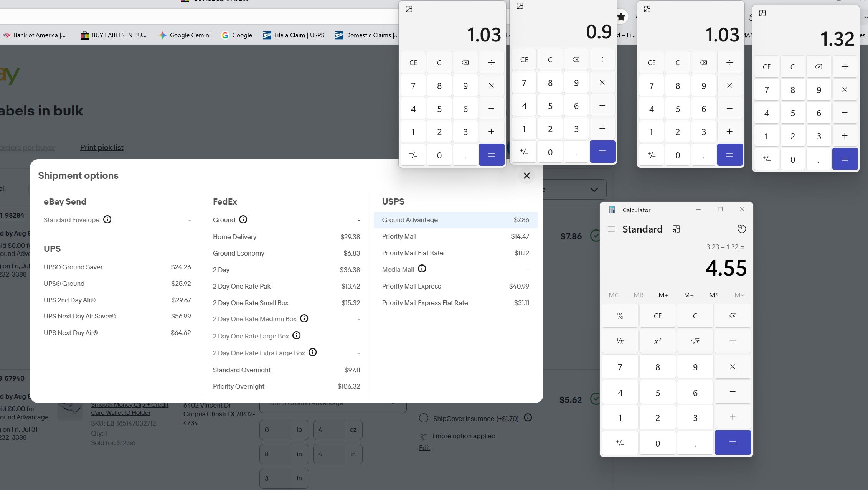Click the 7 key in main Calculator
The image size is (868, 490).
pyautogui.click(x=620, y=367)
